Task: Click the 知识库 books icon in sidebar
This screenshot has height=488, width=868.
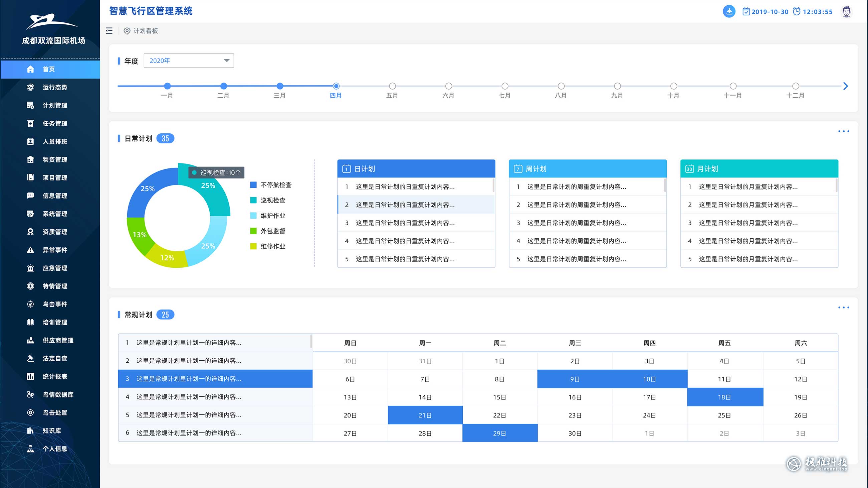Action: (x=30, y=431)
